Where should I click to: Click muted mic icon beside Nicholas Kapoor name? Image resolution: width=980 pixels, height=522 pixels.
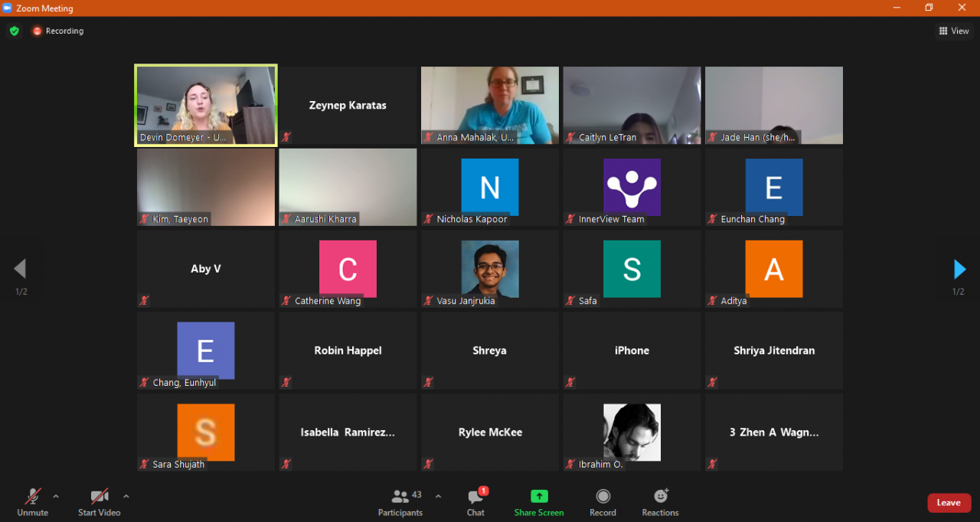[428, 219]
